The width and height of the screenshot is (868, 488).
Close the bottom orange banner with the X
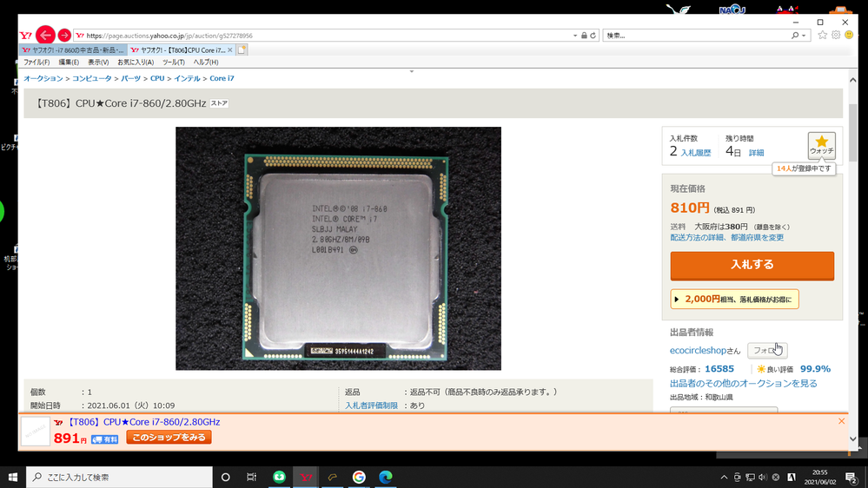tap(841, 421)
